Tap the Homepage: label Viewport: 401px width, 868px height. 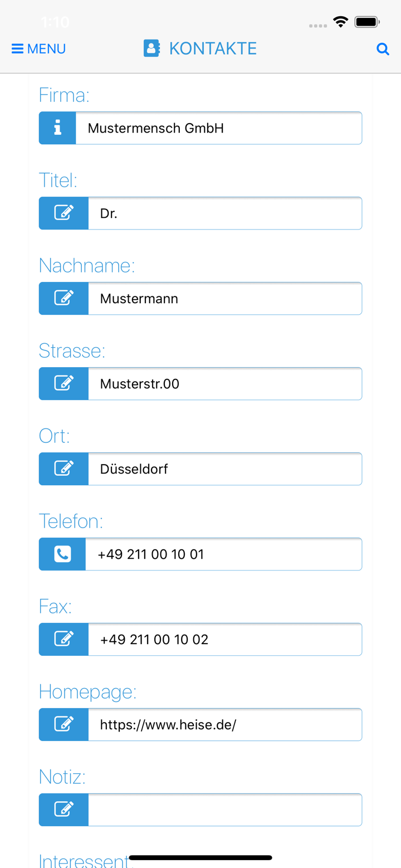pyautogui.click(x=87, y=692)
